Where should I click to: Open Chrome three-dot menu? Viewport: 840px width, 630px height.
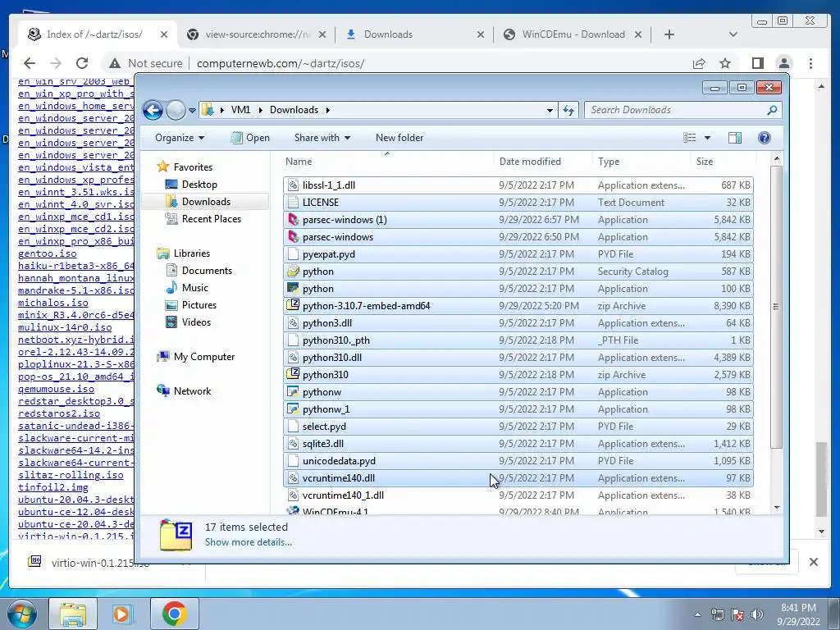pyautogui.click(x=810, y=63)
